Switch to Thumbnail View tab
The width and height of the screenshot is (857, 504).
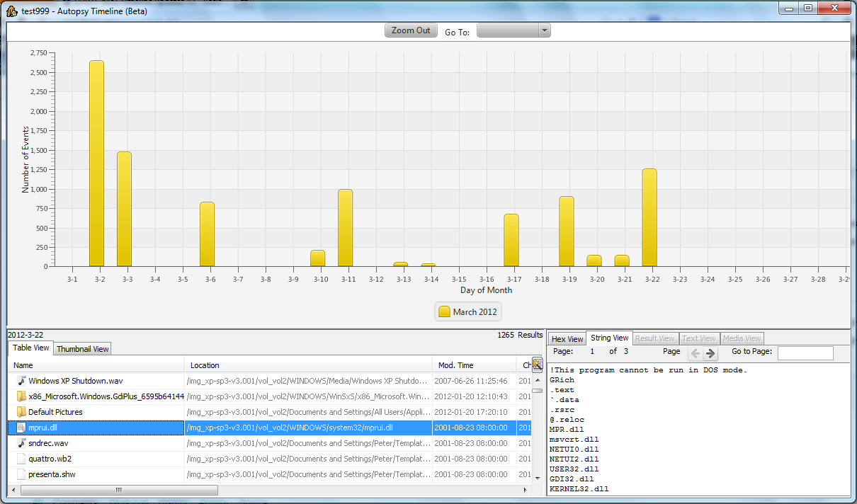(83, 348)
